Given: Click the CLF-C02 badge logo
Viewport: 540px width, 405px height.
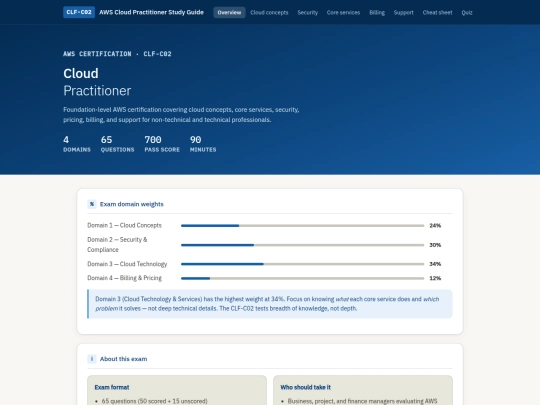Looking at the screenshot, I should tap(79, 12).
